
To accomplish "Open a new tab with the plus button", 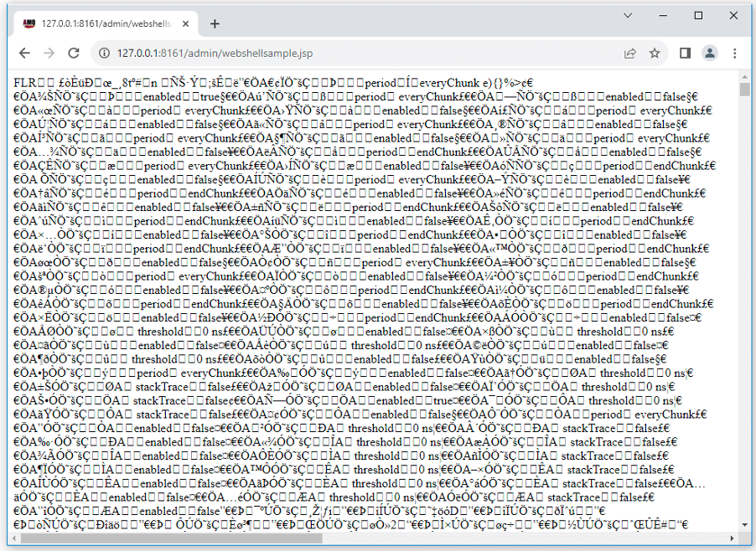I will (x=215, y=23).
